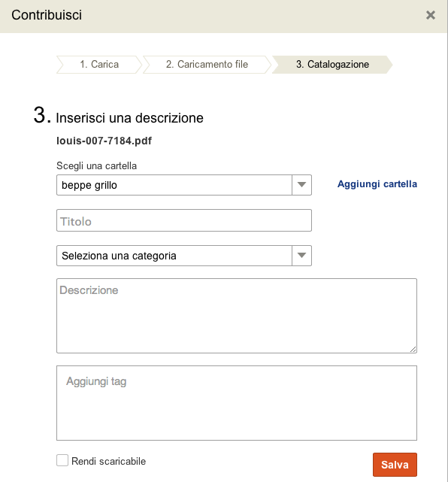
Task: Open the beppe grillo folder dropdown
Action: click(x=184, y=185)
